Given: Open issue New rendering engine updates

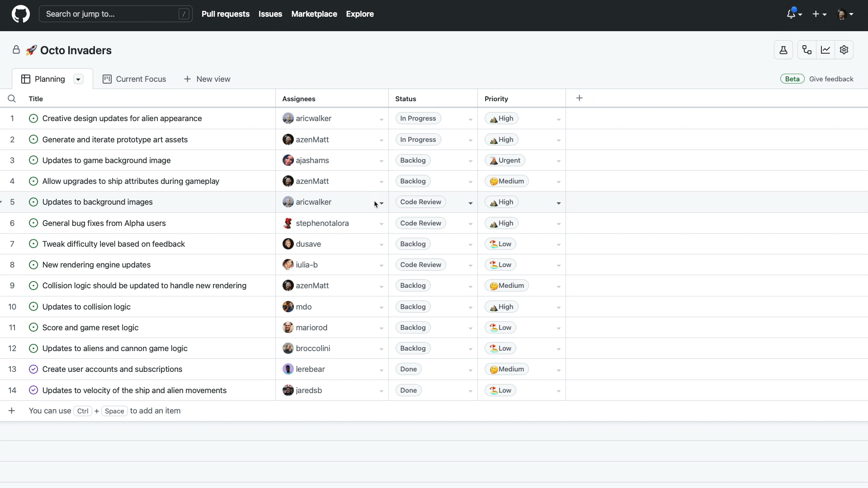Looking at the screenshot, I should (96, 265).
